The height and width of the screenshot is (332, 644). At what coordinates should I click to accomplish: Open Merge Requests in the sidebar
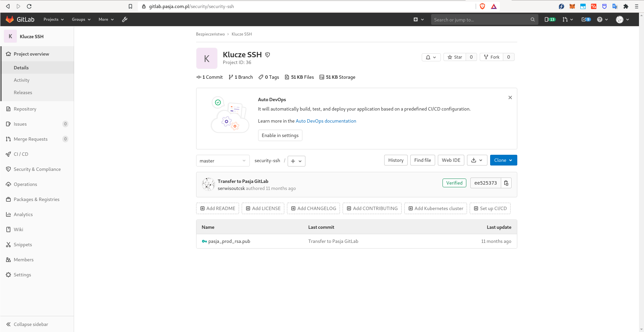click(37, 139)
